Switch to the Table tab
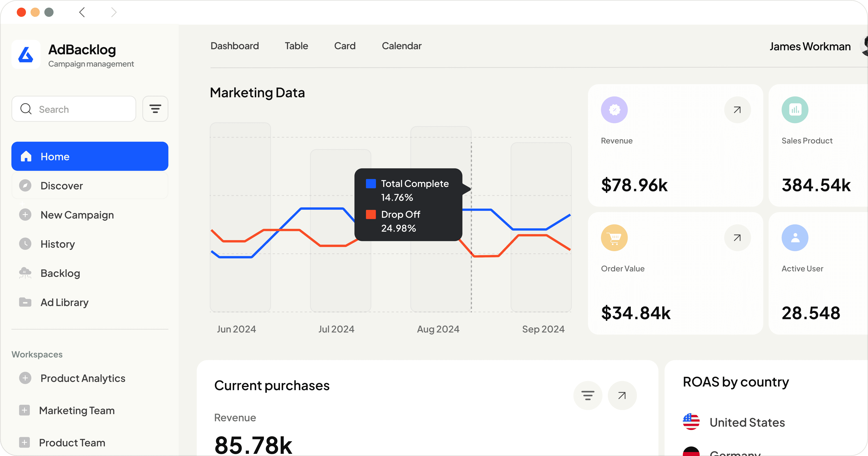This screenshot has width=868, height=456. 296,46
